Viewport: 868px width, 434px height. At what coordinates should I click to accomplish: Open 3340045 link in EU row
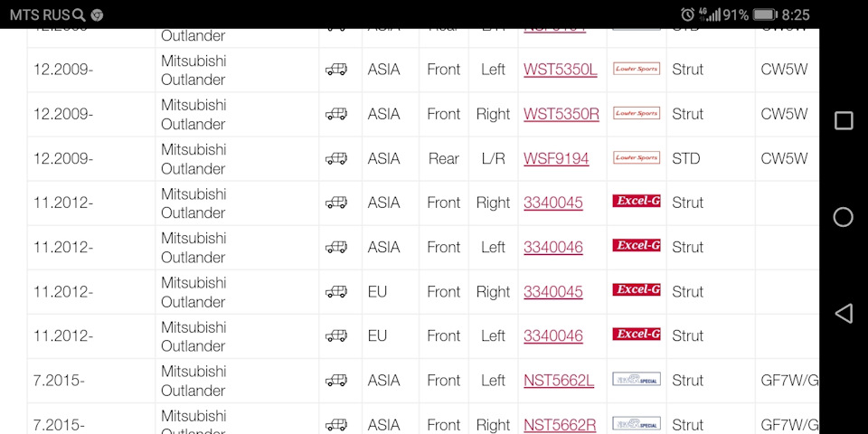click(553, 291)
